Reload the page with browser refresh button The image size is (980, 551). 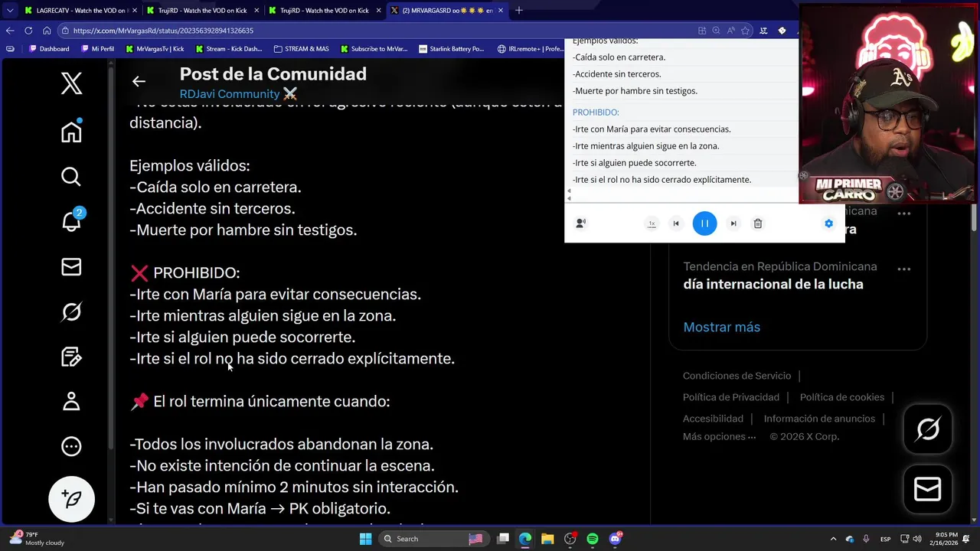click(28, 31)
